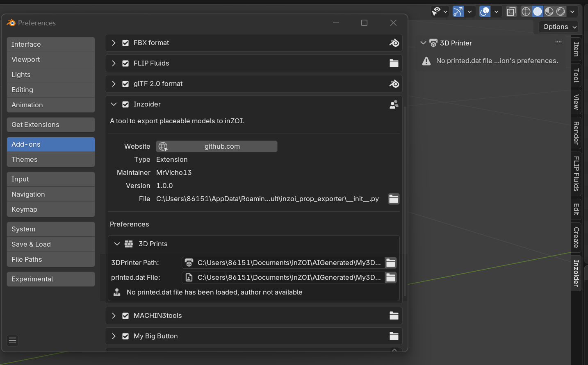Image resolution: width=588 pixels, height=365 pixels.
Task: Select Rendered viewport shading mode
Action: [x=561, y=11]
